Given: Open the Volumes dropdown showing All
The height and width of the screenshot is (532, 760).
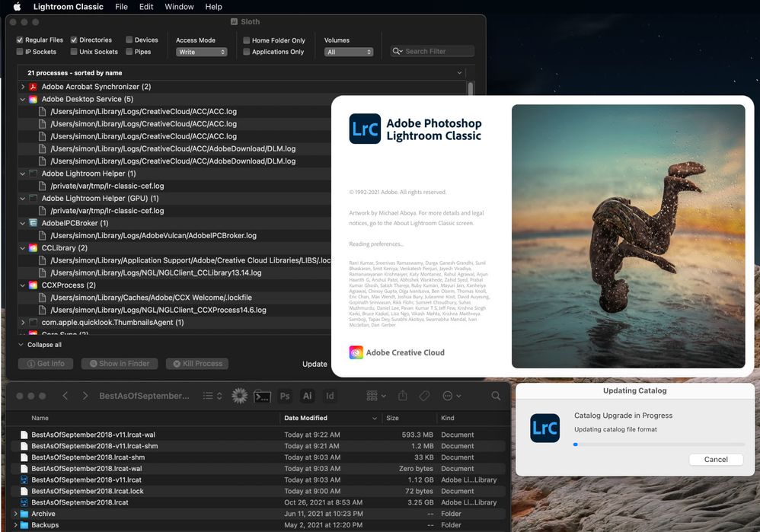Looking at the screenshot, I should coord(348,53).
